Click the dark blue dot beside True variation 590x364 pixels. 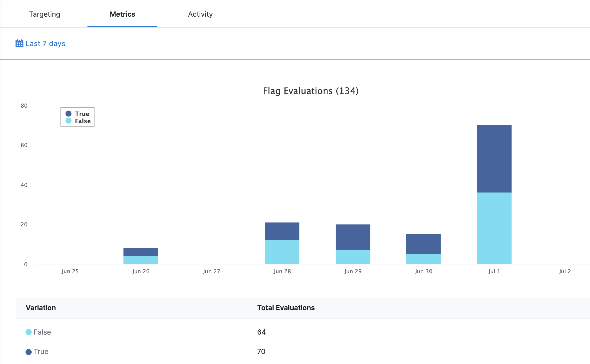(x=29, y=352)
